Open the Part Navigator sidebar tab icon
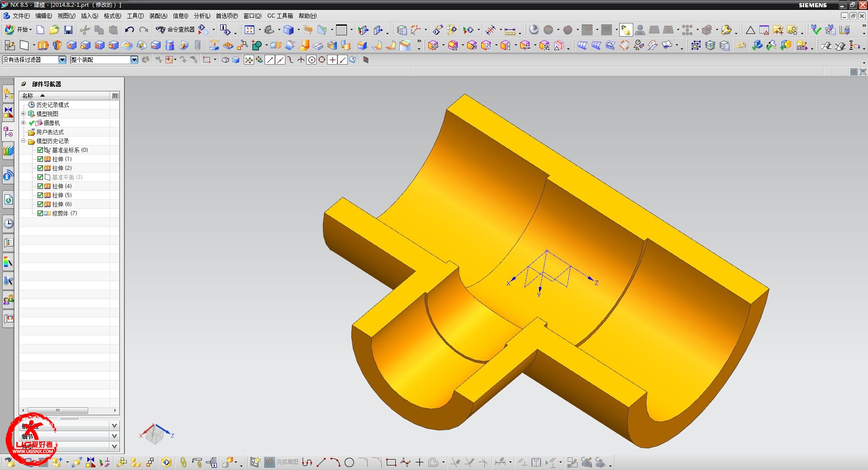This screenshot has width=868, height=470. pos(8,132)
